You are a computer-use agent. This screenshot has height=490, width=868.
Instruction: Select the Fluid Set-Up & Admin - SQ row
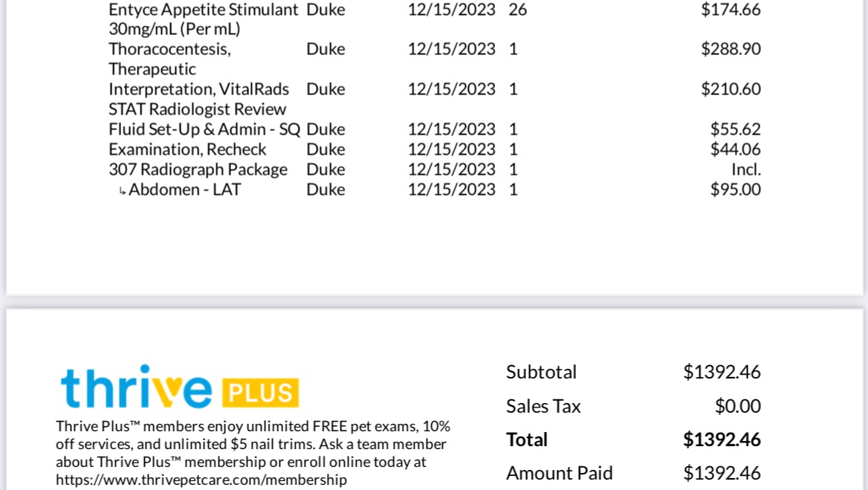pyautogui.click(x=435, y=129)
